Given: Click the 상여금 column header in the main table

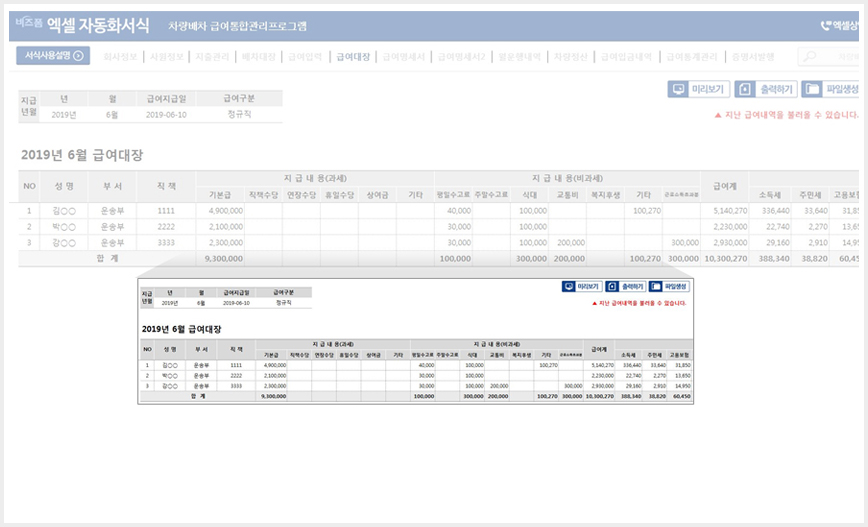Looking at the screenshot, I should 377,195.
